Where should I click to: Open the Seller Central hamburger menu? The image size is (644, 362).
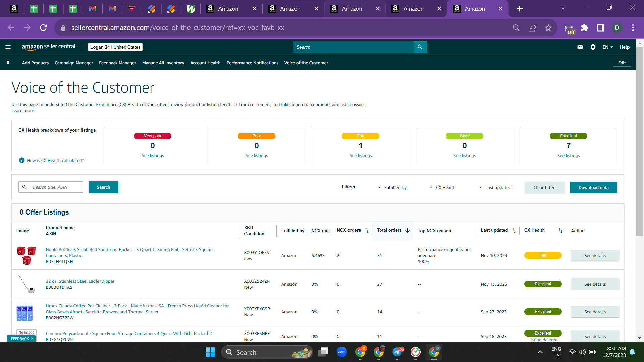(8, 47)
